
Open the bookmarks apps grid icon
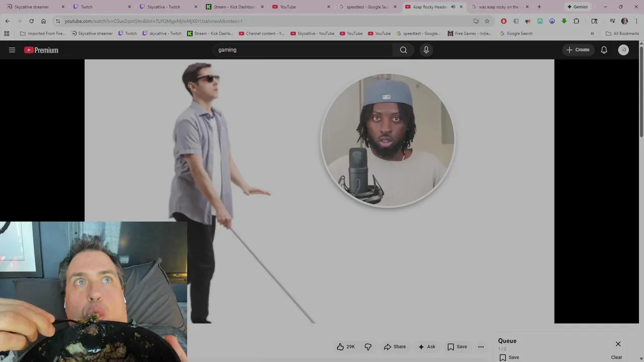(x=7, y=34)
